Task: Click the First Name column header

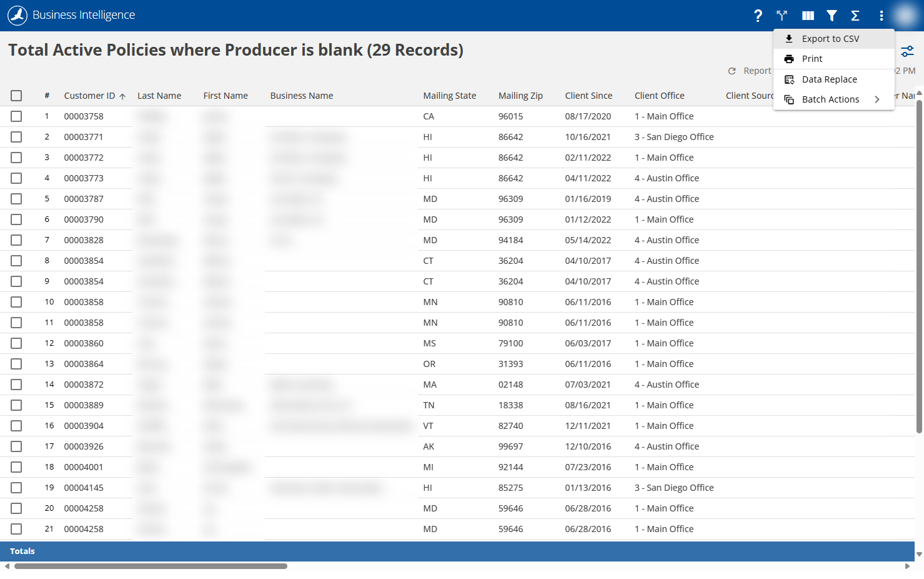Action: click(x=226, y=96)
